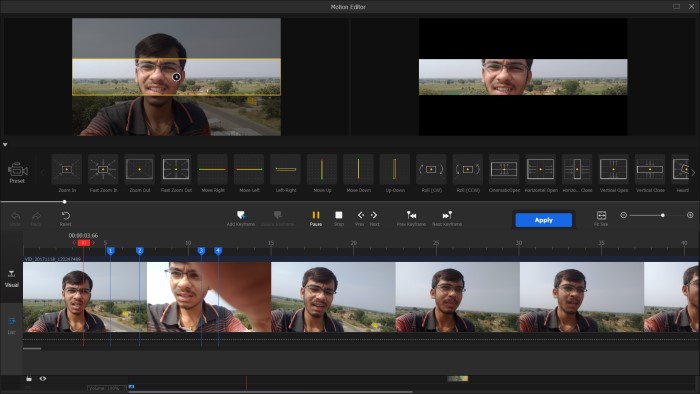The height and width of the screenshot is (394, 700).
Task: Show more presets with right chevron
Action: [x=693, y=173]
